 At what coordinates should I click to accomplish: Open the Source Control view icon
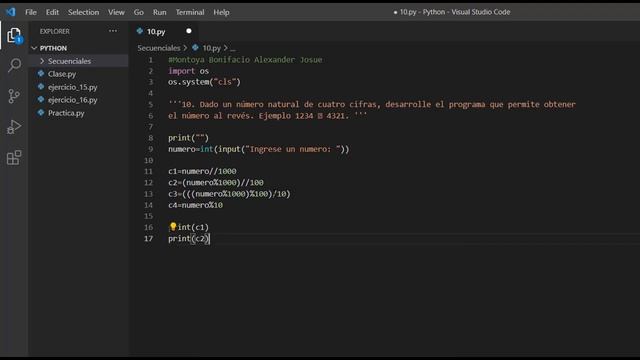coord(14,96)
